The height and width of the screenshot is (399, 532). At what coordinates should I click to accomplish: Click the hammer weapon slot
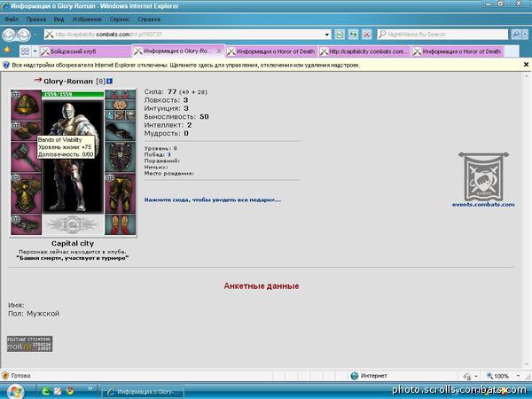(26, 157)
